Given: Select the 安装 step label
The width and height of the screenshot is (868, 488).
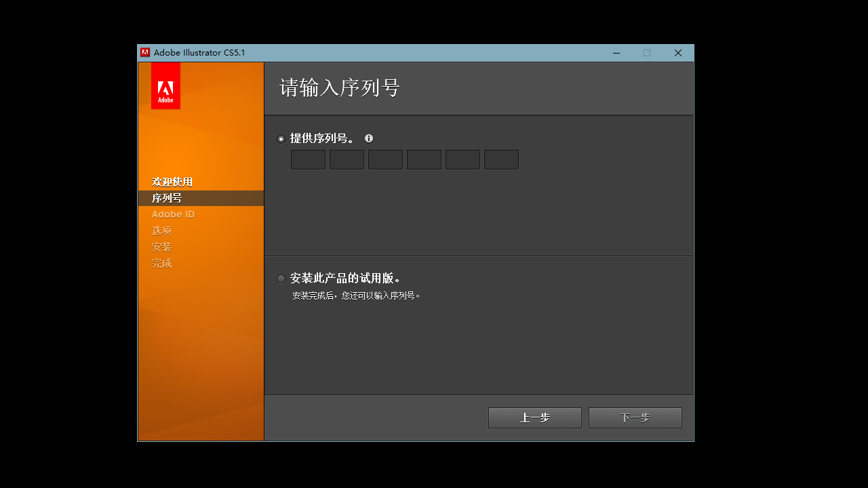Looking at the screenshot, I should (161, 247).
